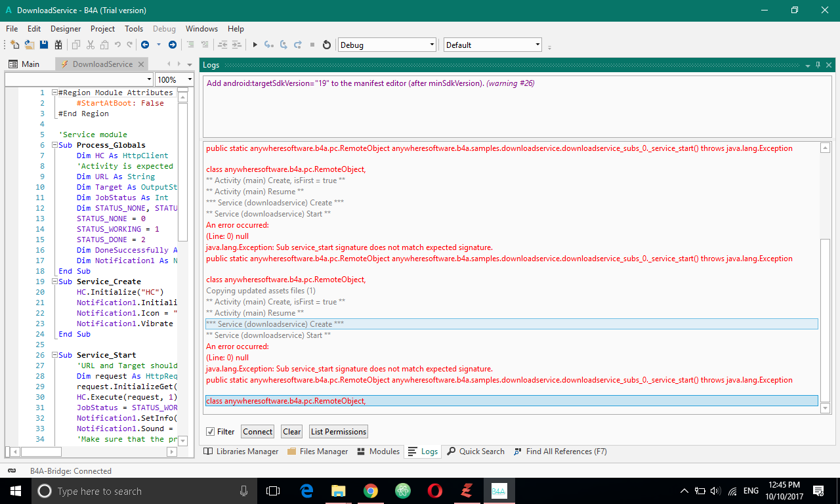Open the module tabs list dropdown
840x504 pixels.
coord(190,64)
